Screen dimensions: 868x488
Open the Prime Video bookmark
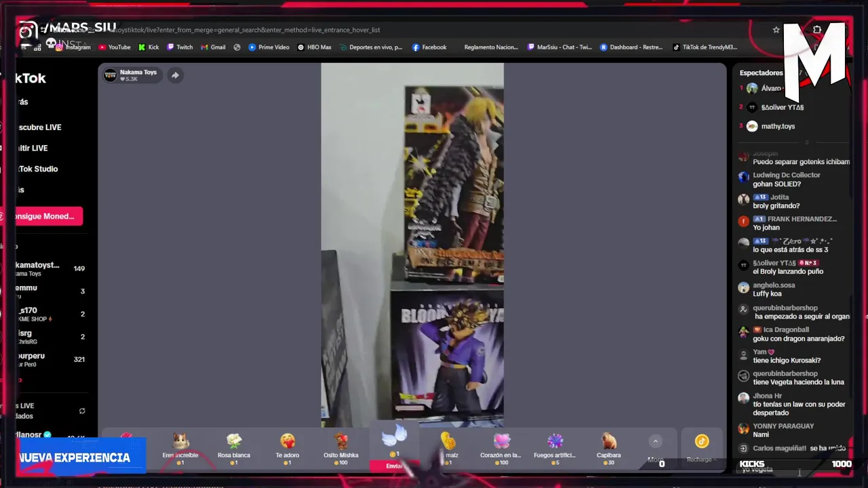tap(269, 47)
